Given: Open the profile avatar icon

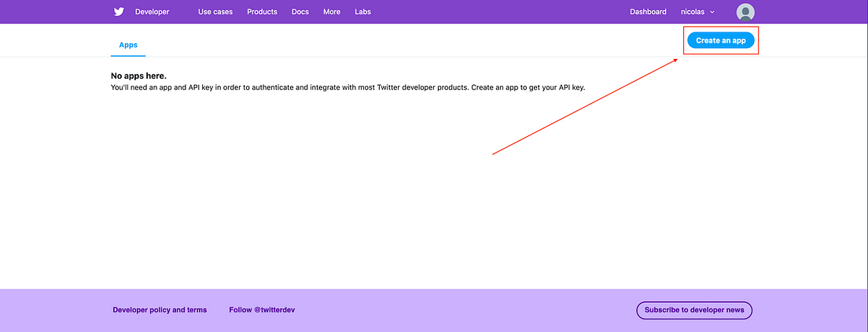Looking at the screenshot, I should pyautogui.click(x=745, y=12).
